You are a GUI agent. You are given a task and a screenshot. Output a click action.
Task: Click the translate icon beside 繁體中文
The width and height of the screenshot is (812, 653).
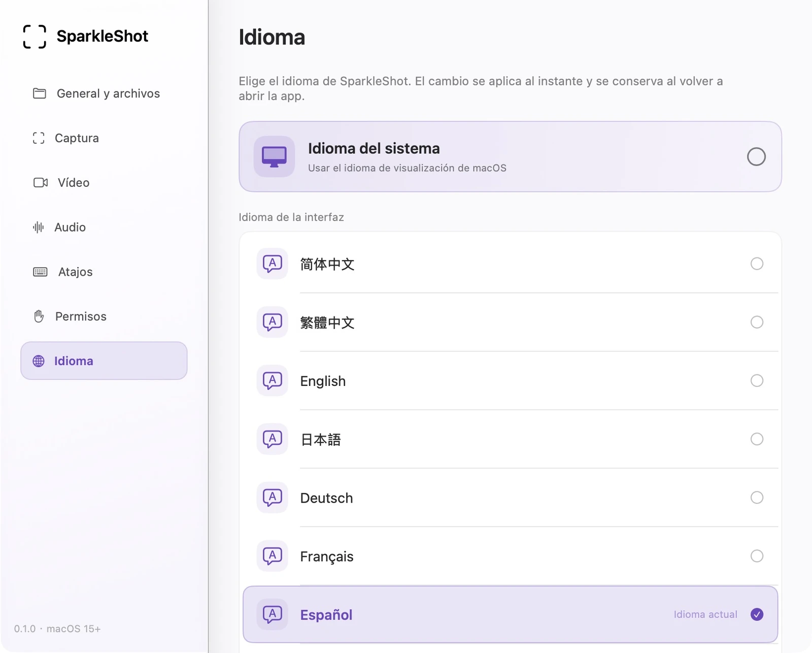coord(273,322)
